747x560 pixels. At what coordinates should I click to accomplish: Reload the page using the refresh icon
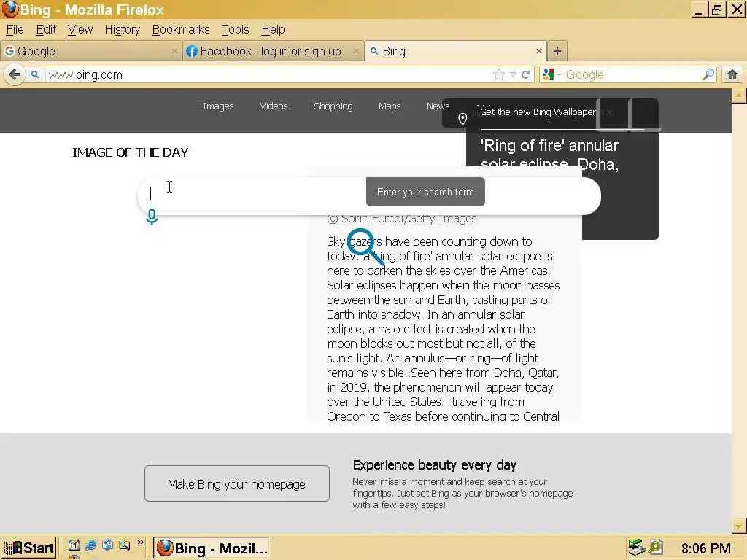[525, 75]
